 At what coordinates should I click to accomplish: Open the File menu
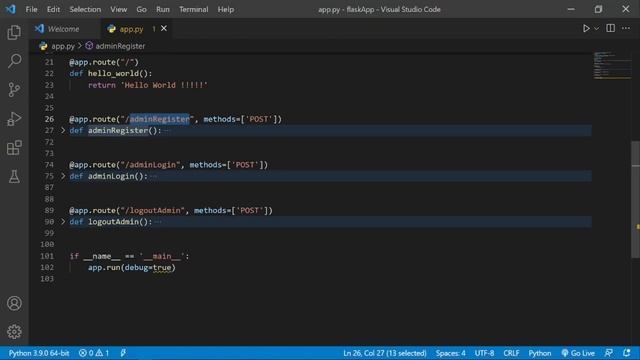point(31,9)
